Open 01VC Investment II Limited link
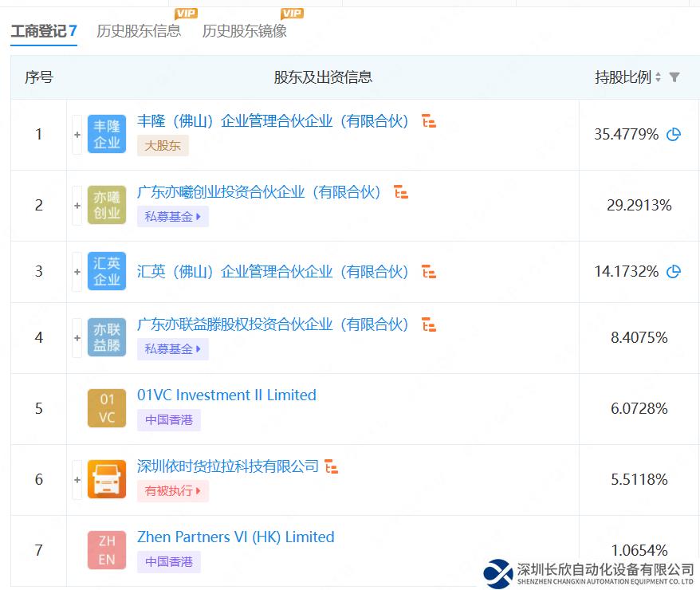700x590 pixels. 226,395
